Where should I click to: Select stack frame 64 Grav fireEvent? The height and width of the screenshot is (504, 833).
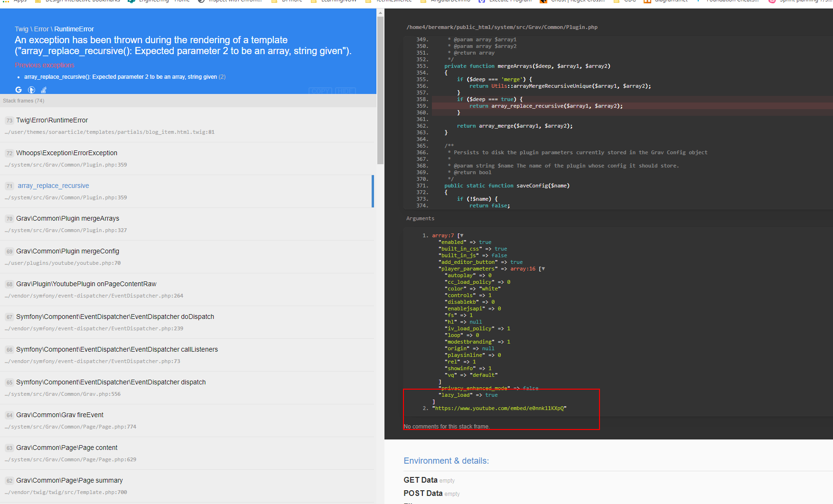click(187, 420)
